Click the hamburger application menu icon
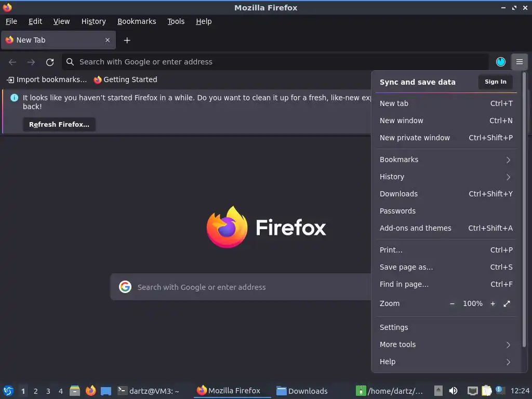Screen dimensions: 532x399 (519, 62)
